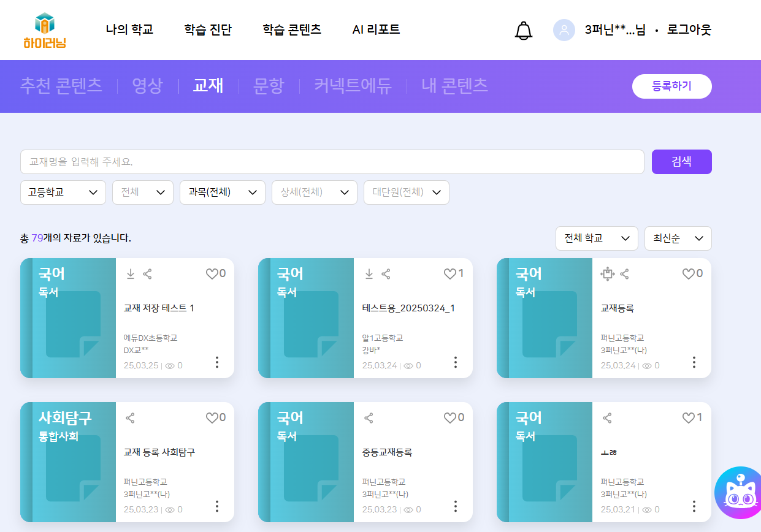Click the notification bell icon
The image size is (761, 532).
tap(523, 30)
